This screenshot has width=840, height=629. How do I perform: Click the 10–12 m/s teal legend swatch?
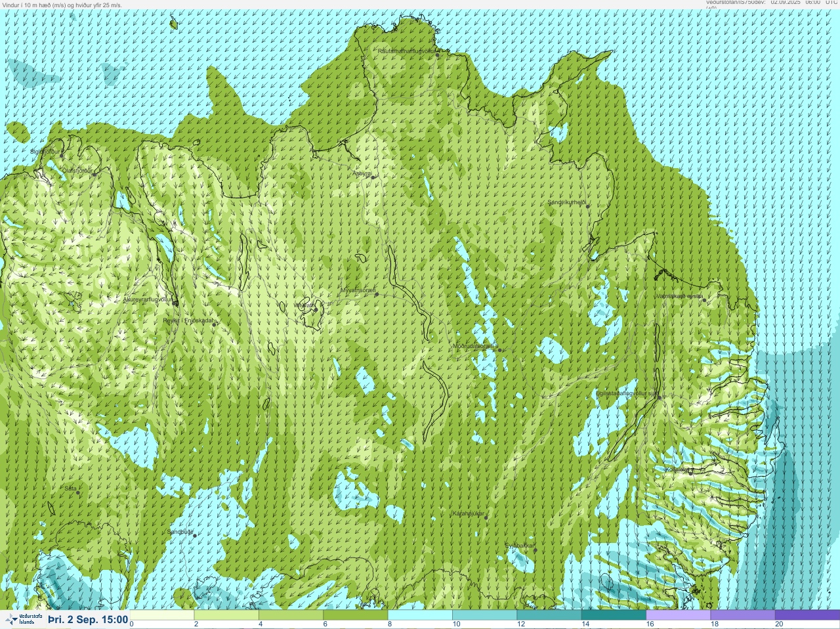pos(484,615)
